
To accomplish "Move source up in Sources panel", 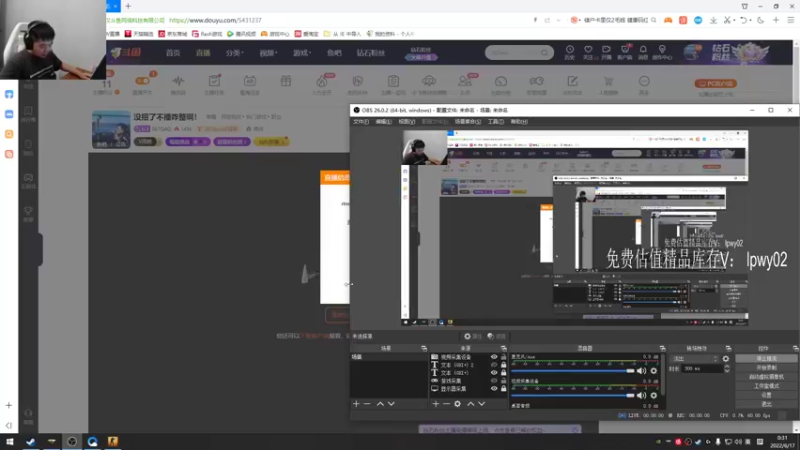I will click(470, 404).
